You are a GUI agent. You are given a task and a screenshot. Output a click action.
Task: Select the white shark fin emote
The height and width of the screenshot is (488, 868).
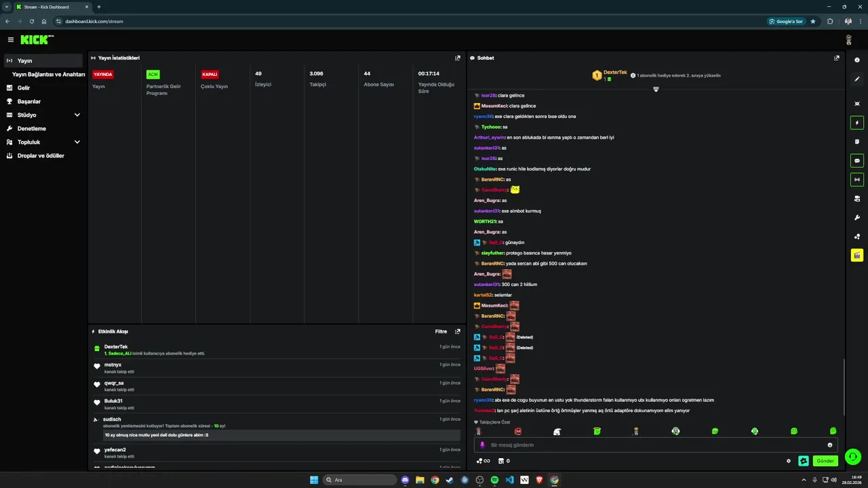[x=557, y=431]
